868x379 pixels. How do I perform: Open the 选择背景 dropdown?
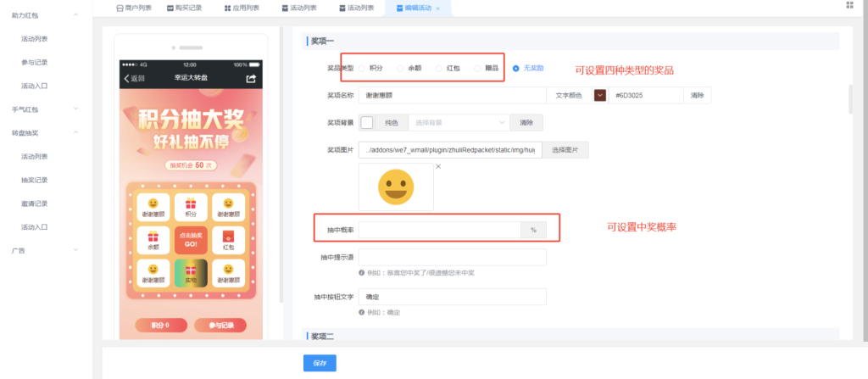point(459,123)
